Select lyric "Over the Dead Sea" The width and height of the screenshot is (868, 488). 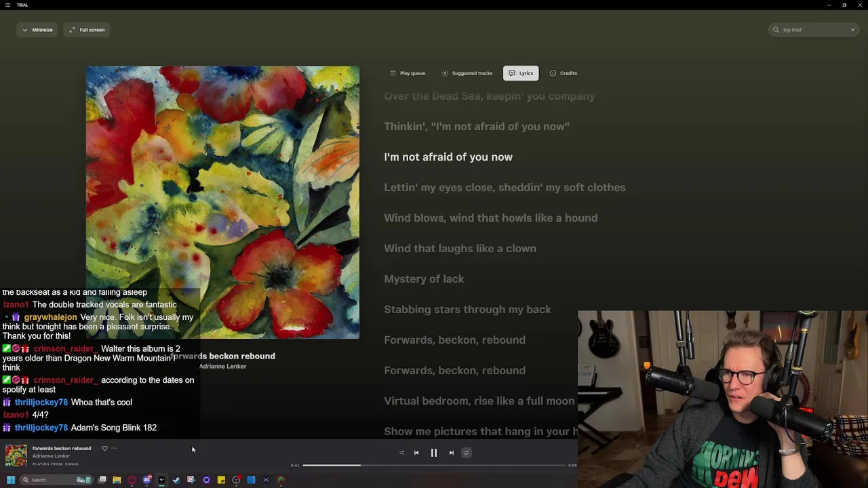point(489,96)
